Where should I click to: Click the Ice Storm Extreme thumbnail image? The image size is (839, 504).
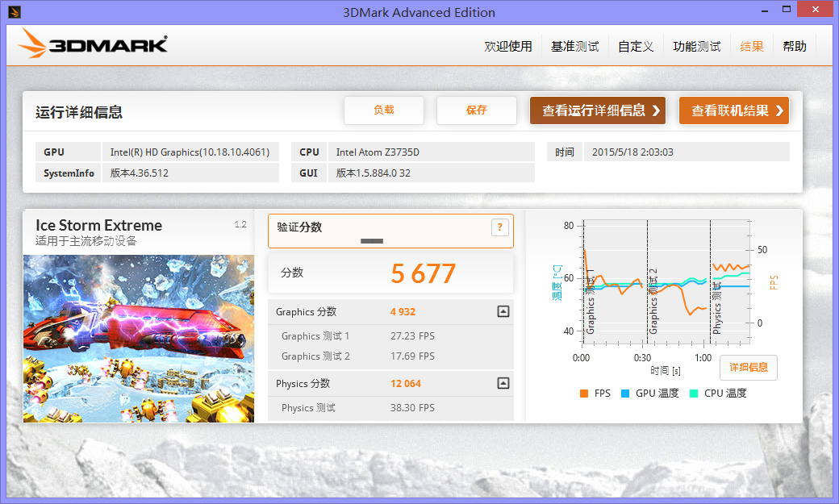(x=139, y=339)
